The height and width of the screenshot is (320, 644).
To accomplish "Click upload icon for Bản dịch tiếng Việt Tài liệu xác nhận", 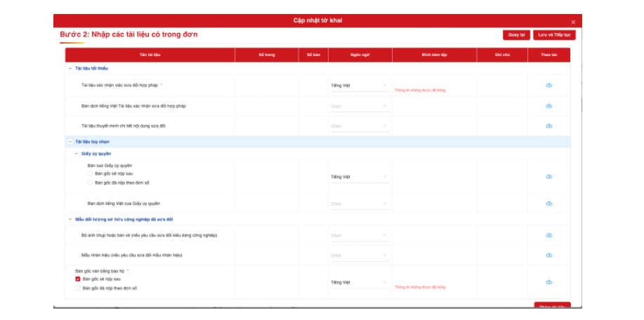I will click(x=548, y=106).
